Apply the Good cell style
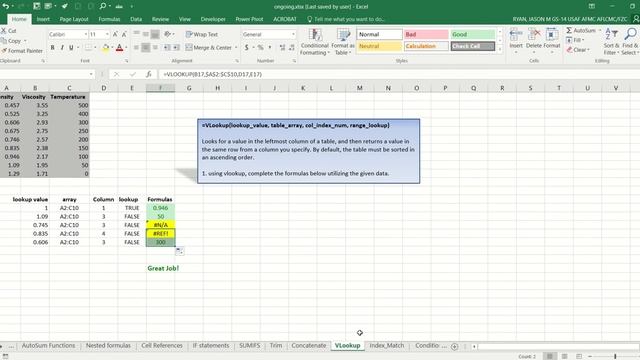Image resolution: width=640 pixels, height=360 pixels. click(x=473, y=34)
